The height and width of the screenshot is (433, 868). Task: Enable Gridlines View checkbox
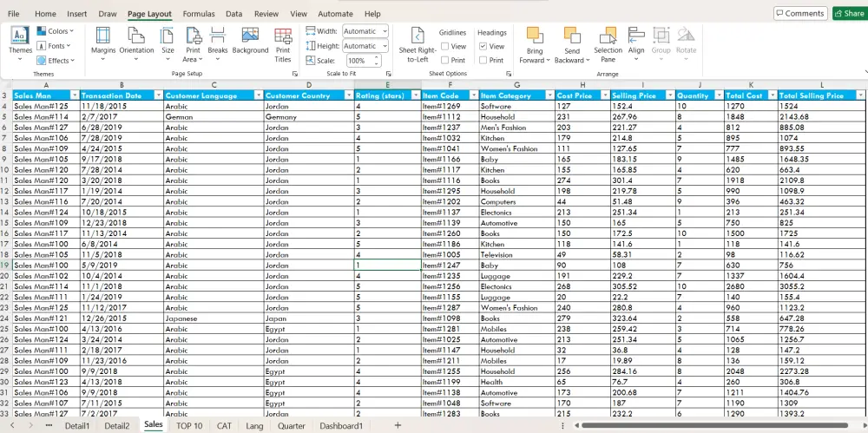tap(444, 47)
